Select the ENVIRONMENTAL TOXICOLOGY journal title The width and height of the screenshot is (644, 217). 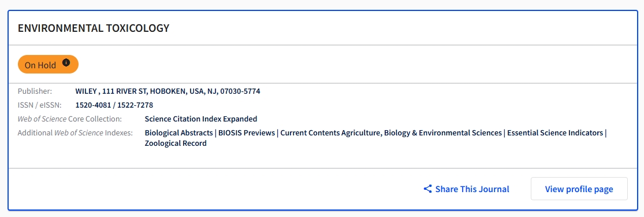click(94, 28)
